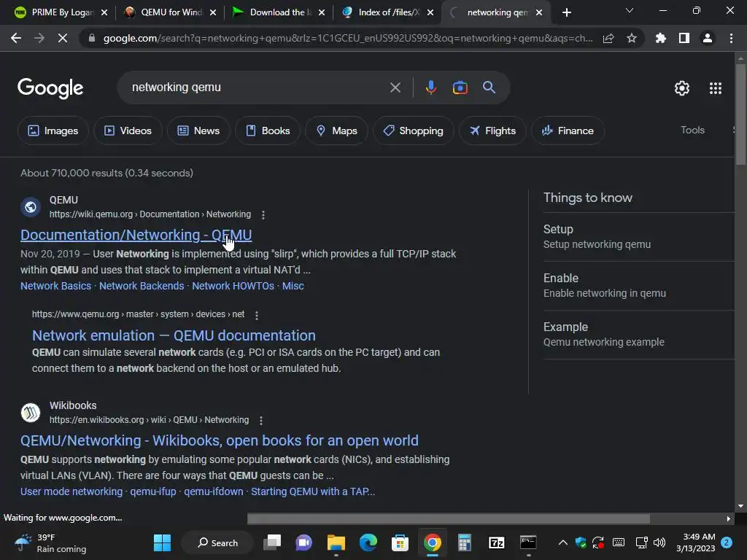This screenshot has height=560, width=747.
Task: Search by voice microphone icon
Action: tap(430, 87)
